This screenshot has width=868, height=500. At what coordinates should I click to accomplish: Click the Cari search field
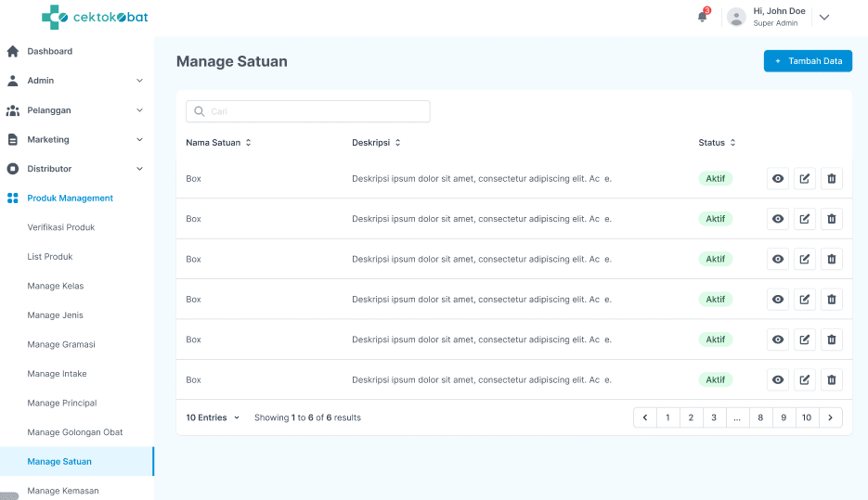coord(308,111)
